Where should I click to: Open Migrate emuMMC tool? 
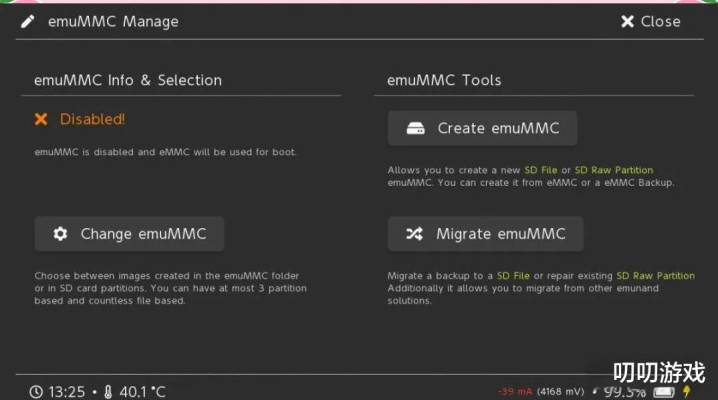click(485, 234)
